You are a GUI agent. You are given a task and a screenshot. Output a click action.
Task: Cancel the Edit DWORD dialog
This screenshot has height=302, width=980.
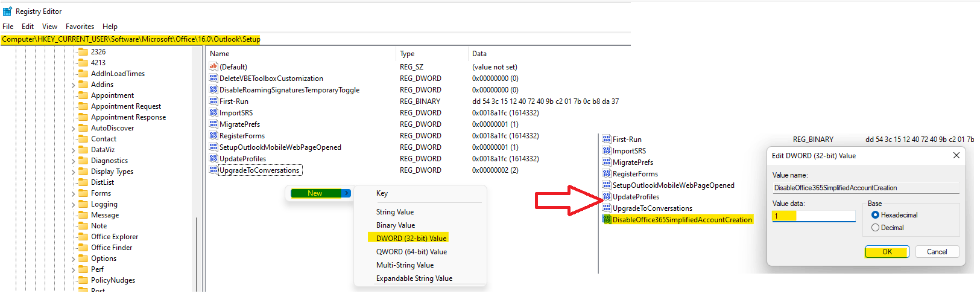point(937,252)
